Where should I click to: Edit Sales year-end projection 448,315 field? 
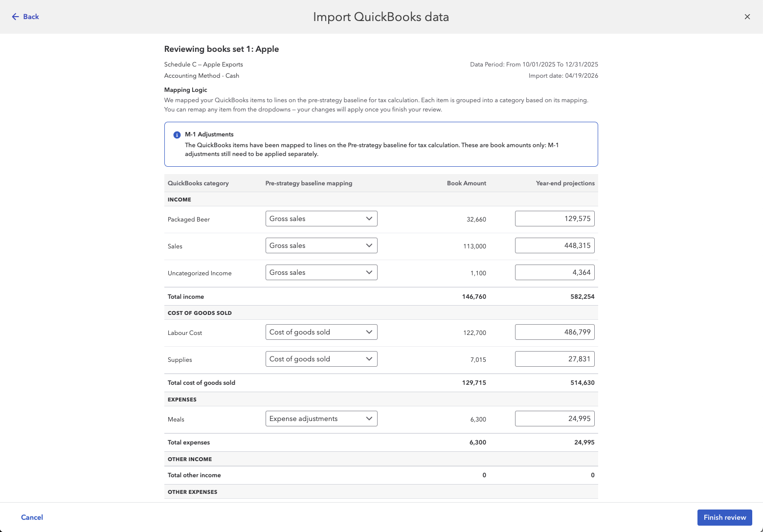555,245
